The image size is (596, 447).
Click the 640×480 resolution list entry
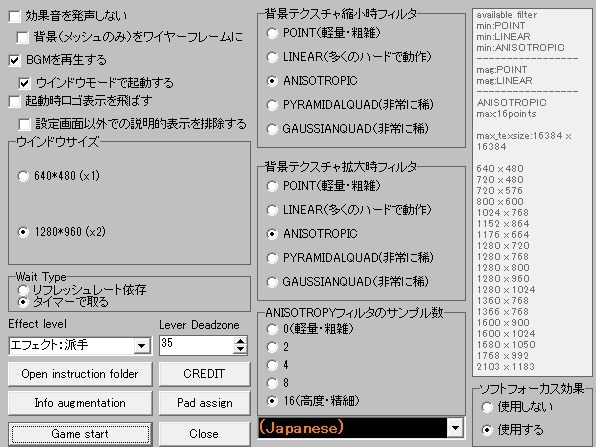500,168
